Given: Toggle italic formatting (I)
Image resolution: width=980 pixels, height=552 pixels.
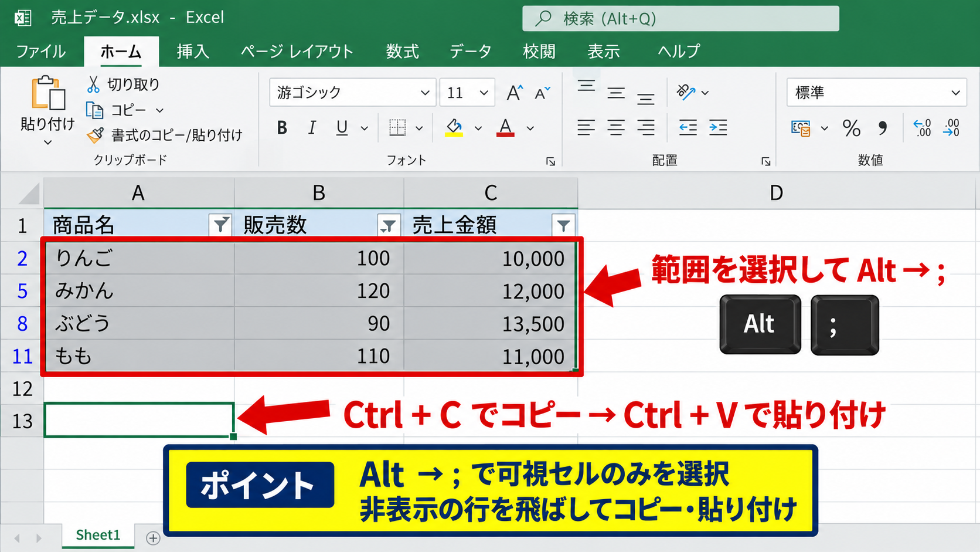Looking at the screenshot, I should click(x=312, y=127).
